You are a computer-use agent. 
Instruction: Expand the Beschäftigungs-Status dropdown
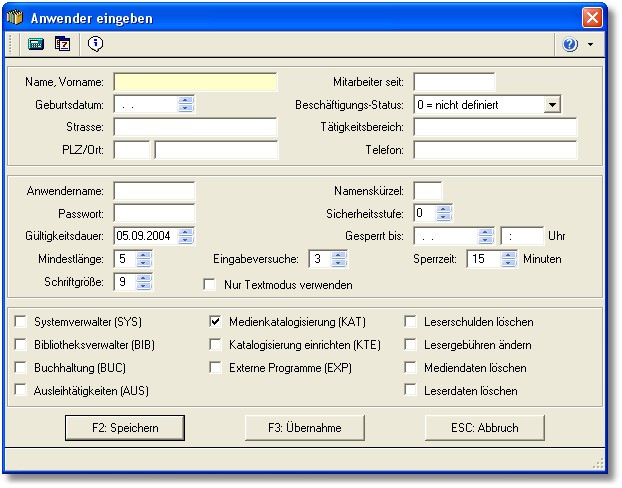[x=553, y=104]
